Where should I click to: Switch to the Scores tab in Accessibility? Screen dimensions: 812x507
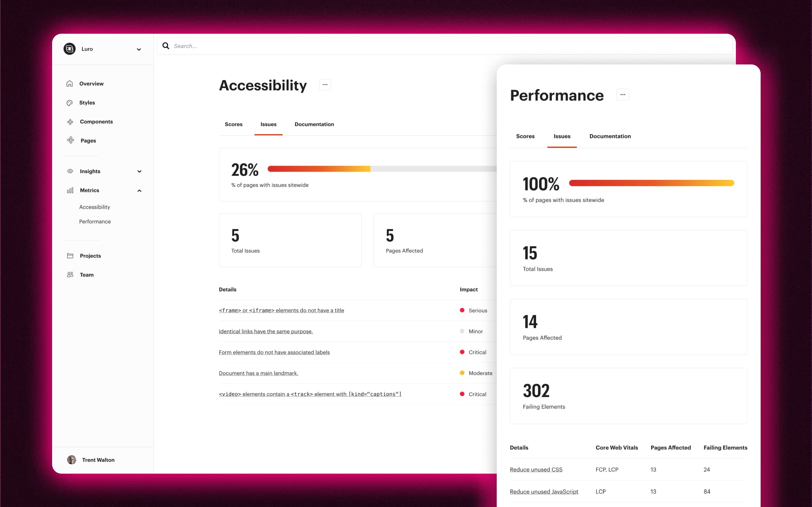point(234,124)
